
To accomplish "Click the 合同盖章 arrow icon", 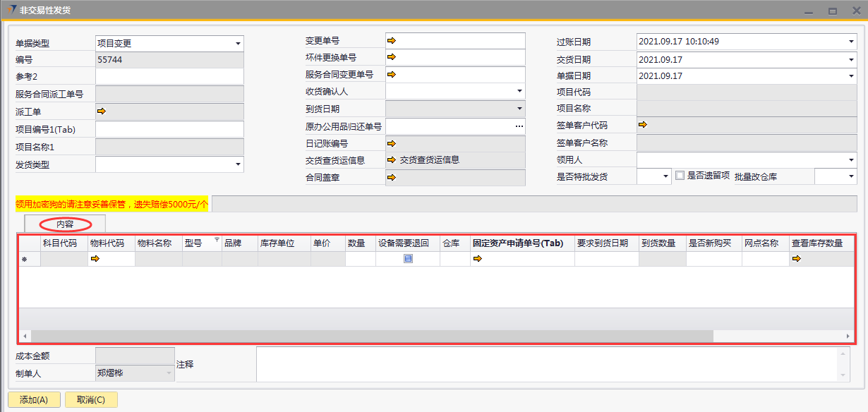I will (392, 177).
